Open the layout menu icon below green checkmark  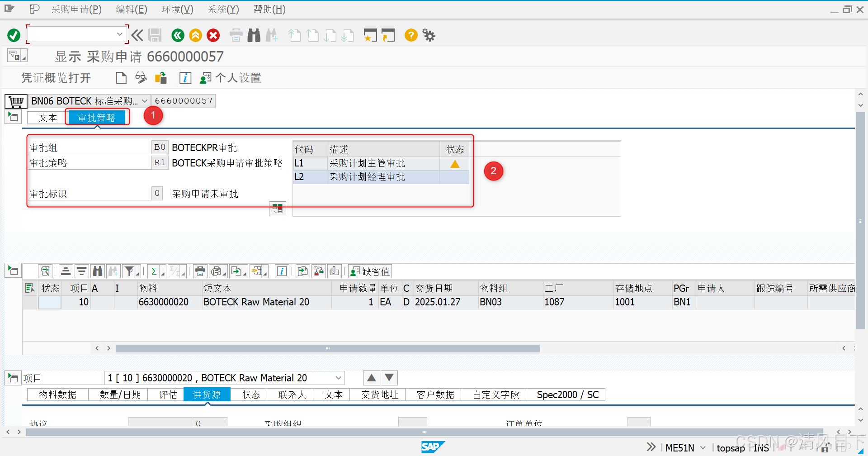[17, 56]
